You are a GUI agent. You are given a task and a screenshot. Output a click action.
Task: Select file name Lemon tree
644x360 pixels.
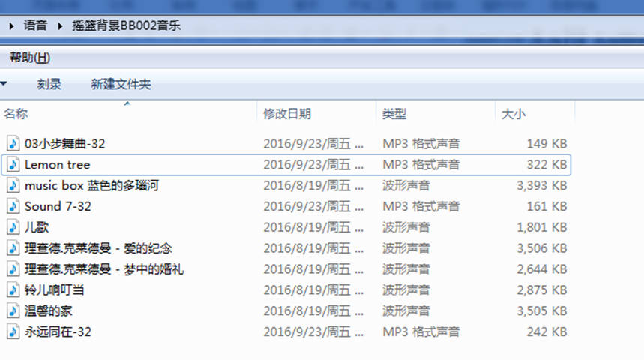tap(58, 165)
